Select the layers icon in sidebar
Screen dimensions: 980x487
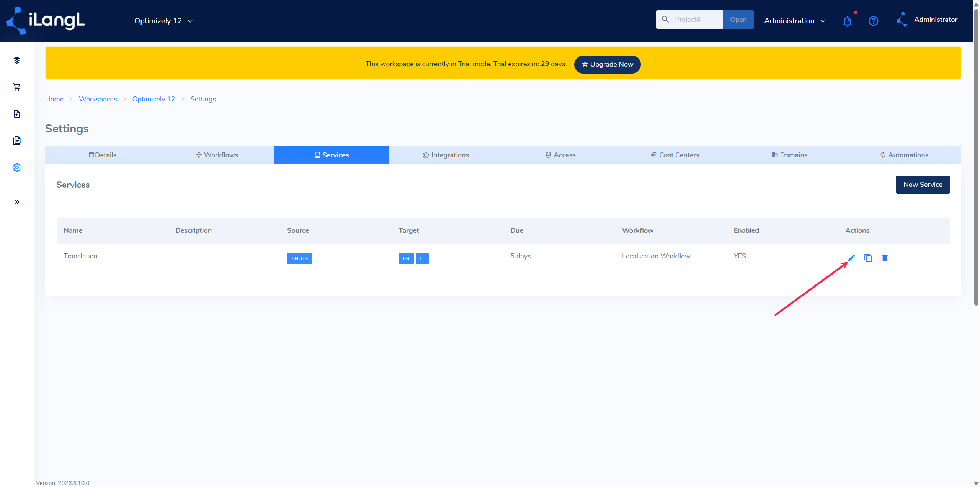click(x=17, y=60)
